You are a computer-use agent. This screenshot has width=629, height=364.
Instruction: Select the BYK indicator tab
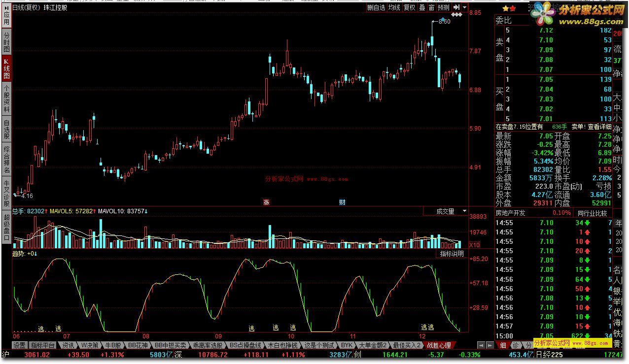[347, 345]
